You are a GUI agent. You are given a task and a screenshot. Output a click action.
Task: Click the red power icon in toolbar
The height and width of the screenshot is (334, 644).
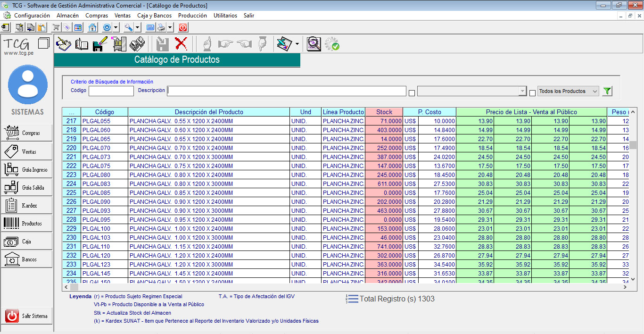pyautogui.click(x=183, y=27)
